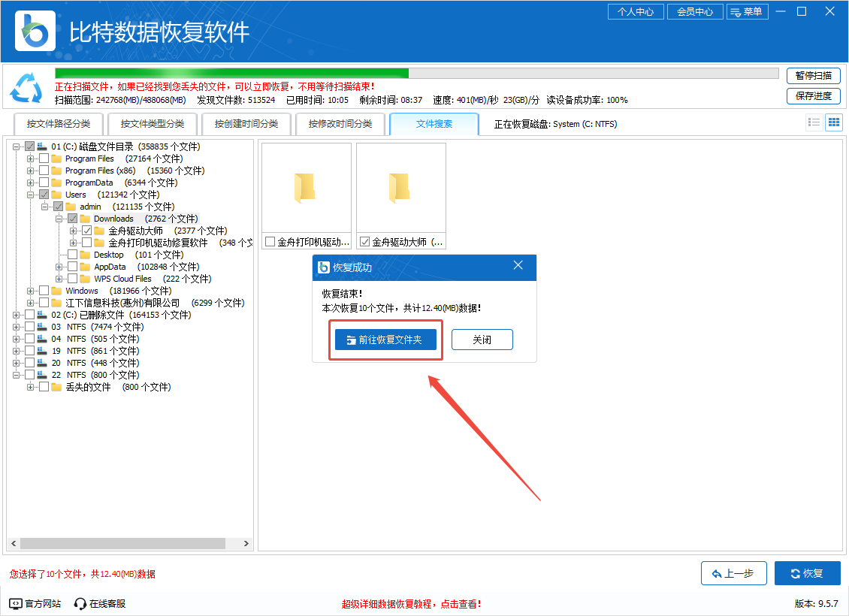This screenshot has width=849, height=616.
Task: Open the 按文件路径分类 tab
Action: 59,124
